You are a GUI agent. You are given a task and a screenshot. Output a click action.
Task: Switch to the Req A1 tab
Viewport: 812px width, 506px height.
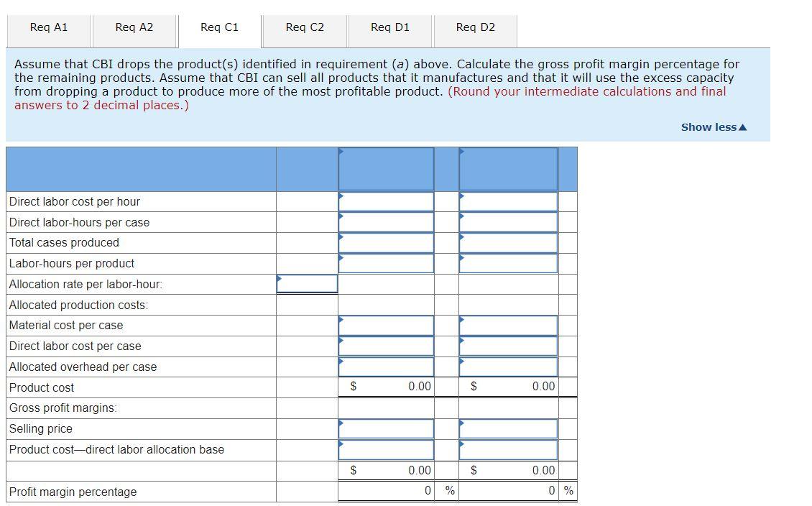click(47, 27)
